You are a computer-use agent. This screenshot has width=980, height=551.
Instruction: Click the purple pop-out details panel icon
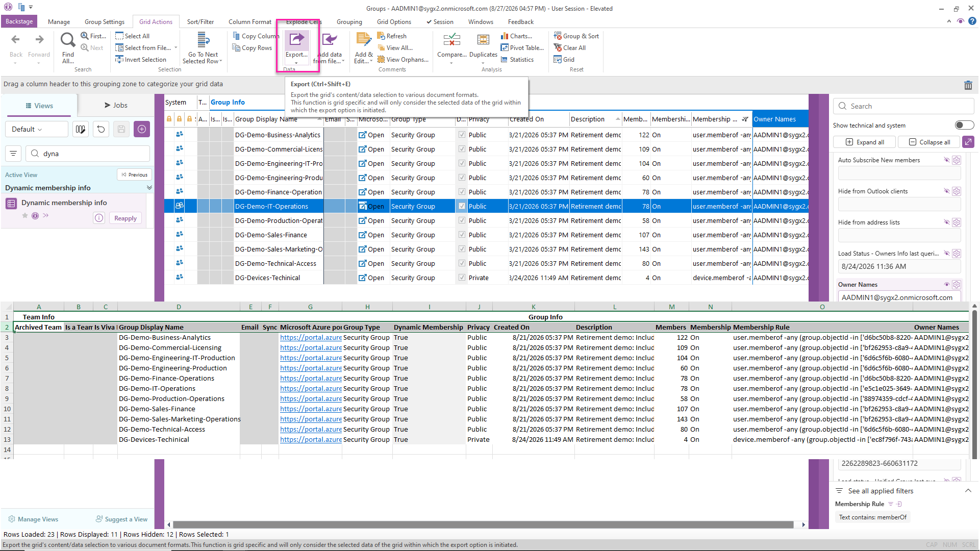point(968,142)
